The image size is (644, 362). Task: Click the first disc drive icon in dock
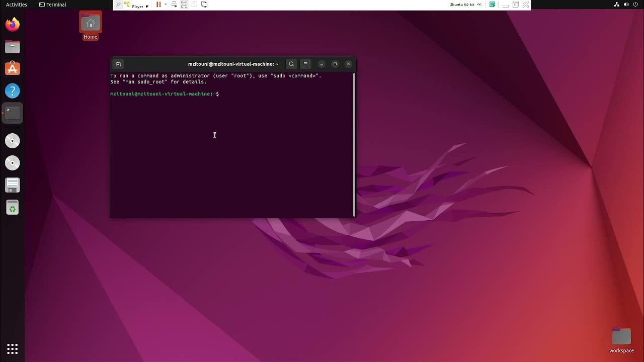click(13, 141)
